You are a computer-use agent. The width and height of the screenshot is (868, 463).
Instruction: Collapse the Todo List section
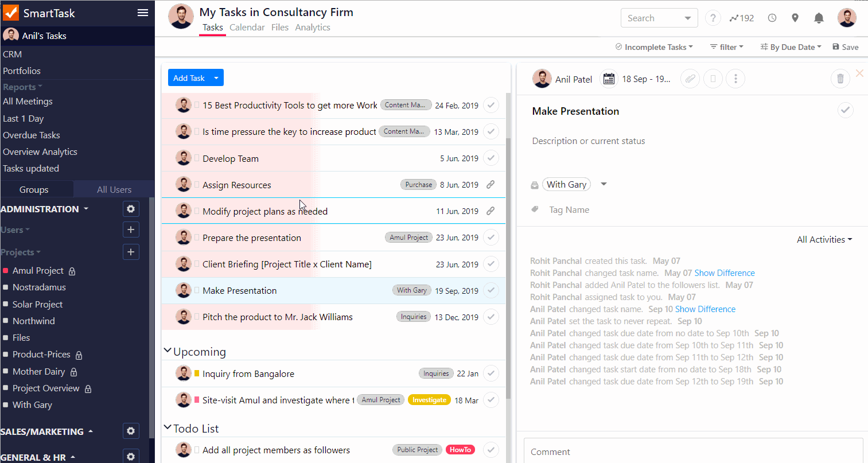click(168, 427)
